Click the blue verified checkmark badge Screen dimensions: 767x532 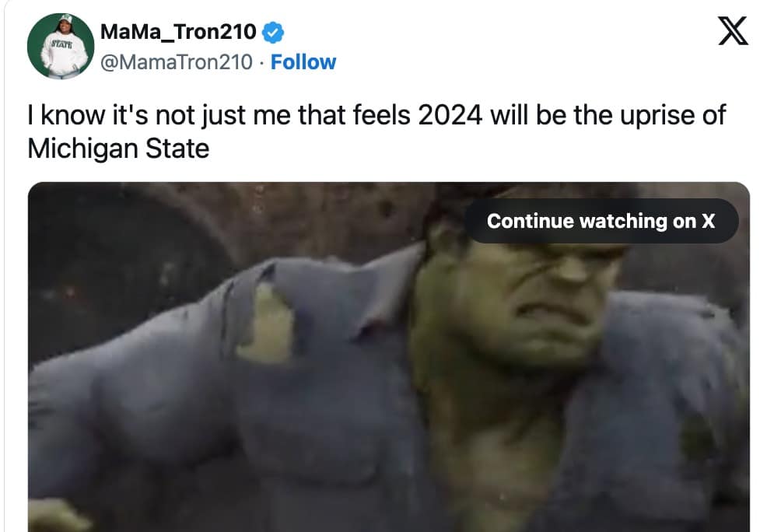coord(273,33)
